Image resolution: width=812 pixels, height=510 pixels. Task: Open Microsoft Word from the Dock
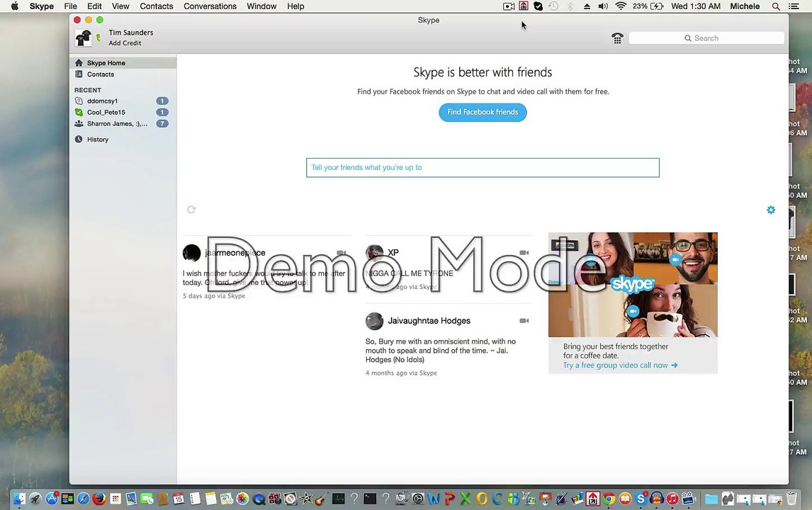click(x=434, y=499)
